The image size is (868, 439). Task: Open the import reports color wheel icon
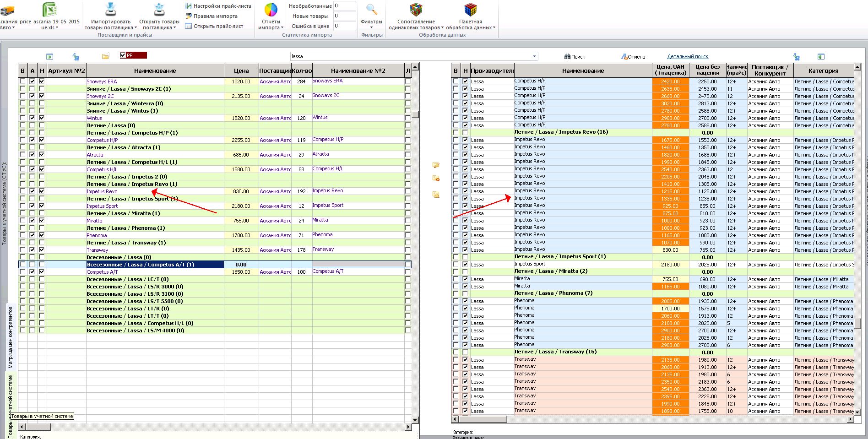[271, 10]
